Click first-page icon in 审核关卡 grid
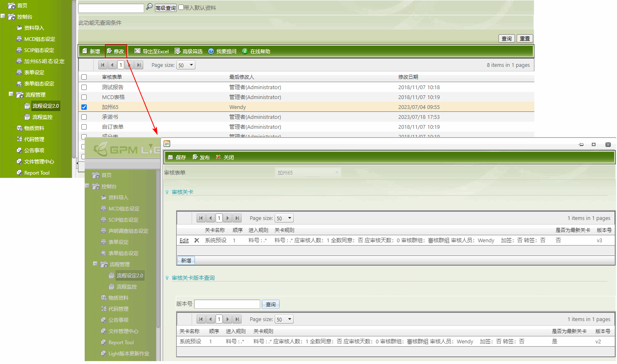Viewport: 617px width, 364px height. (201, 218)
